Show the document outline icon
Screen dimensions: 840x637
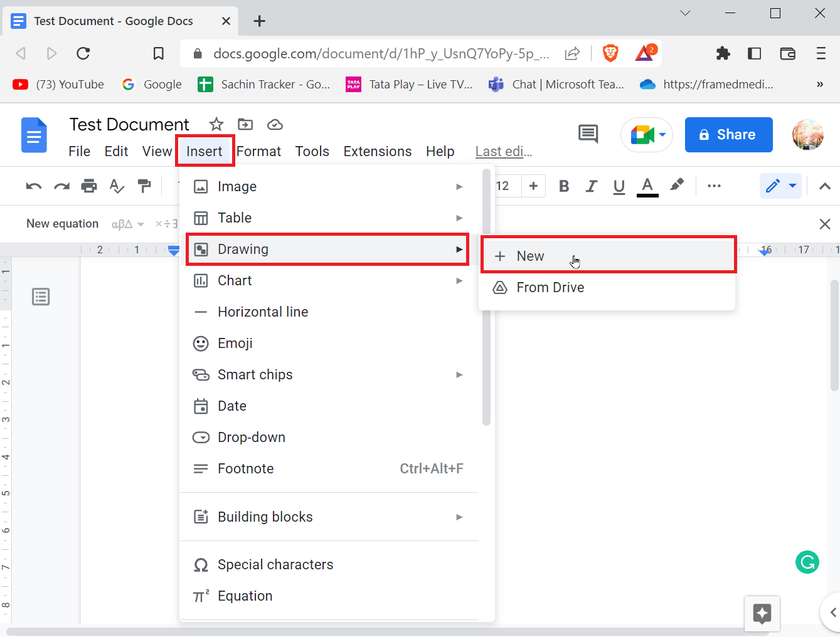[x=40, y=297]
